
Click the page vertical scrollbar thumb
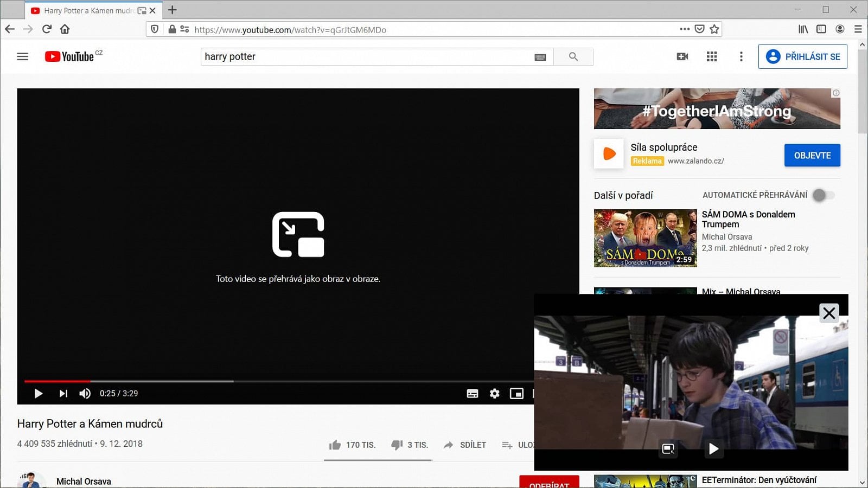[862, 92]
